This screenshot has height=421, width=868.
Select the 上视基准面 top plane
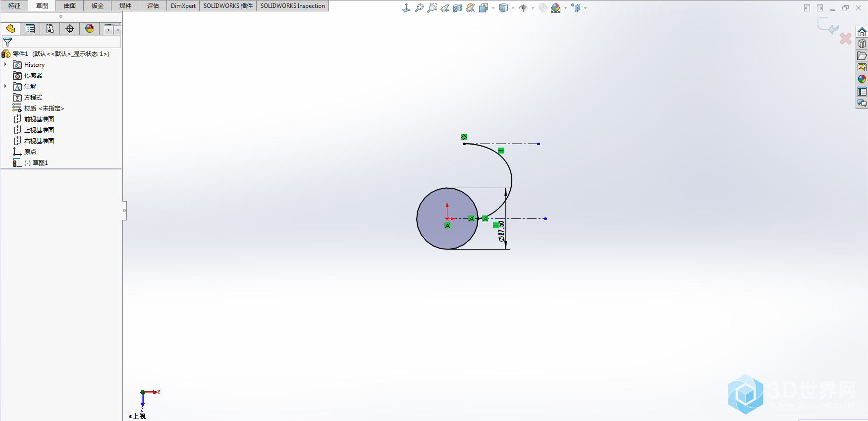click(x=34, y=130)
